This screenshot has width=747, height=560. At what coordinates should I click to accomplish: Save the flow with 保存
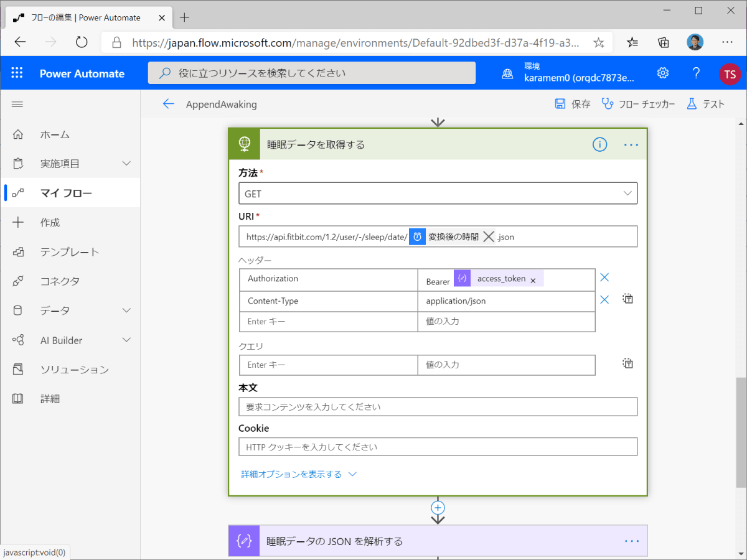pyautogui.click(x=573, y=104)
